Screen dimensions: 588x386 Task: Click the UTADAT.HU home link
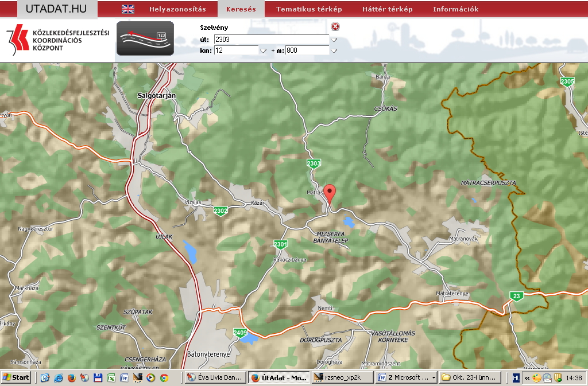coord(56,9)
